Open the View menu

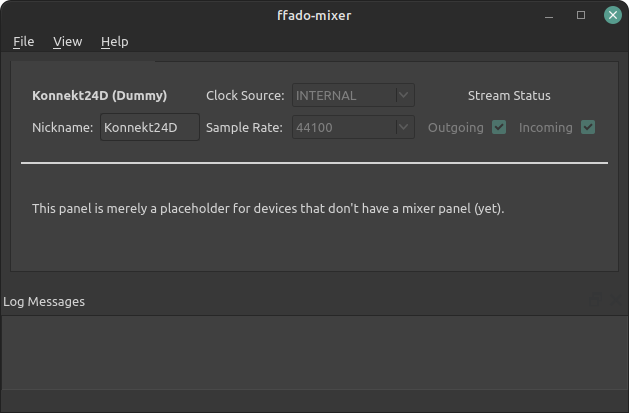[67, 41]
